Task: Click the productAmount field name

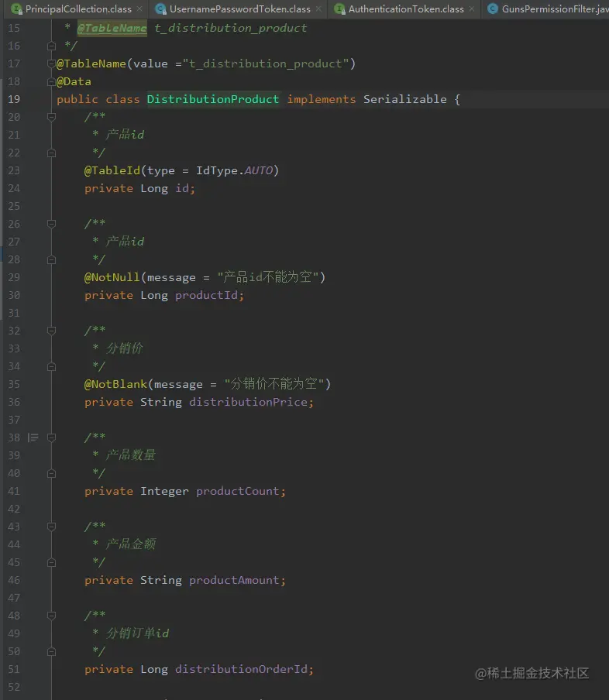Action: (234, 580)
